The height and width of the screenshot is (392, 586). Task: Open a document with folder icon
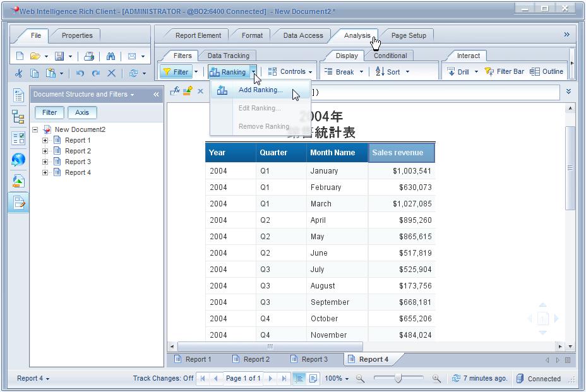pyautogui.click(x=35, y=56)
